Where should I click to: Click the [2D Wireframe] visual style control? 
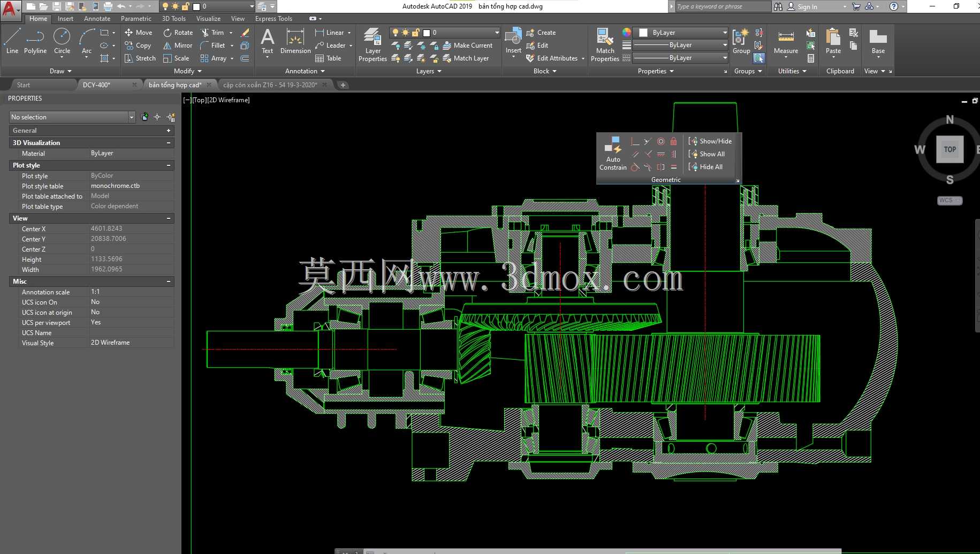tap(229, 100)
